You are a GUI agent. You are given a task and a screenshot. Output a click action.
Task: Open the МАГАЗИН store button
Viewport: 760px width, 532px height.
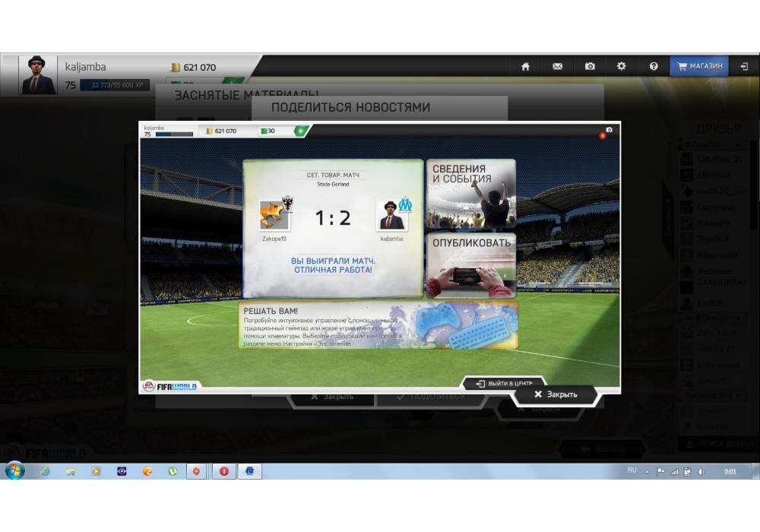pyautogui.click(x=699, y=66)
